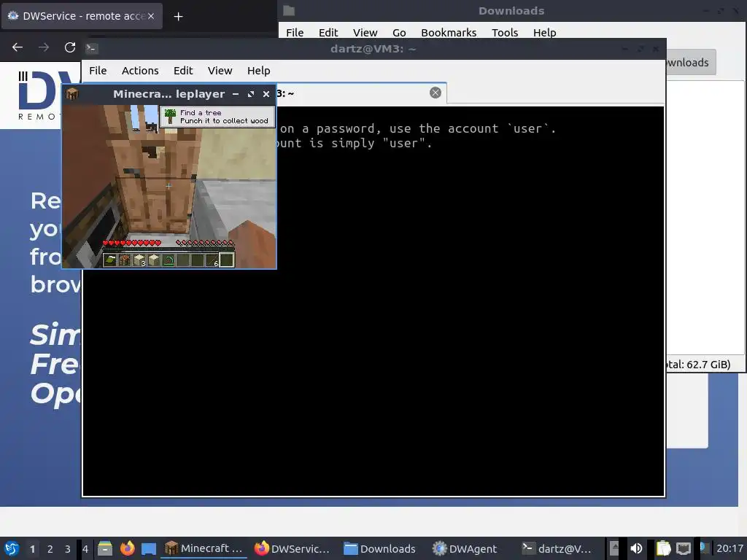Click the DWService logo on the web page
The width and height of the screenshot is (747, 560).
39,96
